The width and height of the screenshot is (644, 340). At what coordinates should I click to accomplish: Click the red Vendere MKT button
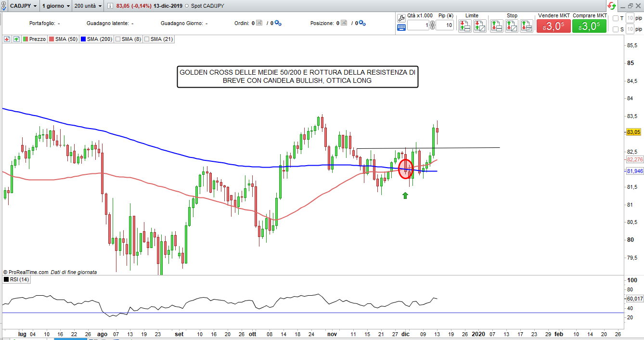554,26
